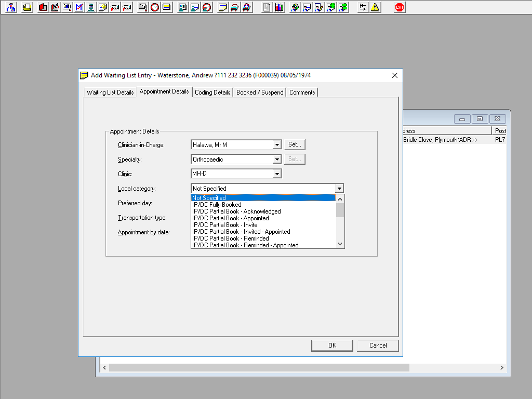
Task: Open the envelope with pen toolbar icon
Action: pyautogui.click(x=143, y=7)
